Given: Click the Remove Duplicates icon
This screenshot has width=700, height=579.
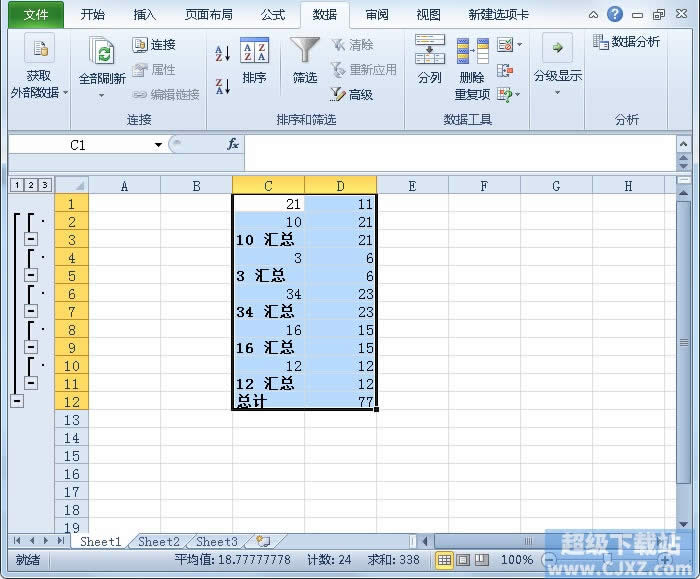Looking at the screenshot, I should point(472,51).
